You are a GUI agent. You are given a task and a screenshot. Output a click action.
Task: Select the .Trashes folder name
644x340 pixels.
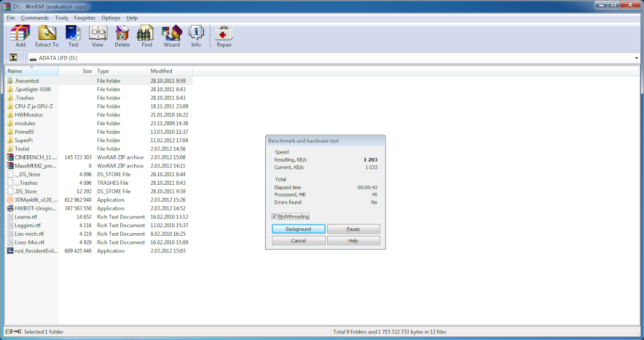[x=25, y=98]
